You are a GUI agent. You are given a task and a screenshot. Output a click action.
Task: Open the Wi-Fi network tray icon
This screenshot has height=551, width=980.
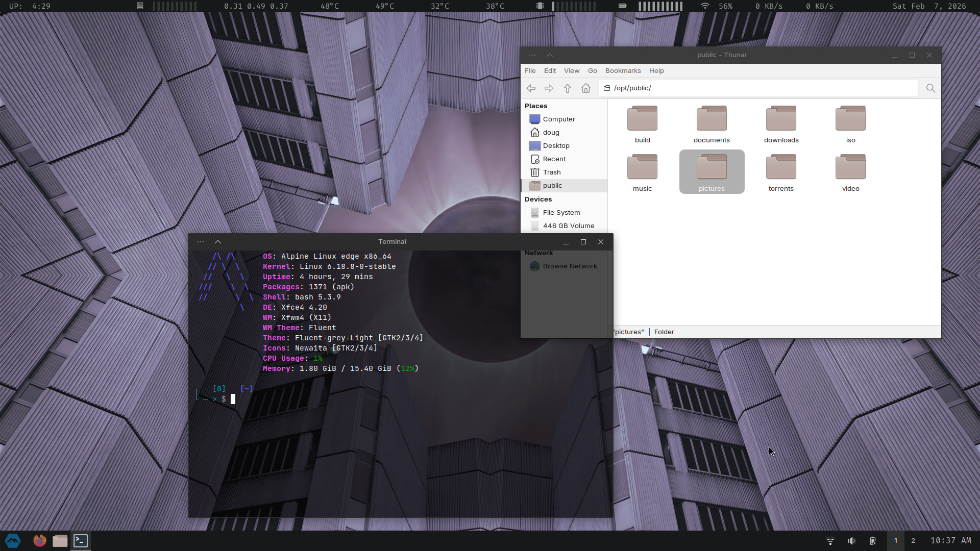[830, 541]
